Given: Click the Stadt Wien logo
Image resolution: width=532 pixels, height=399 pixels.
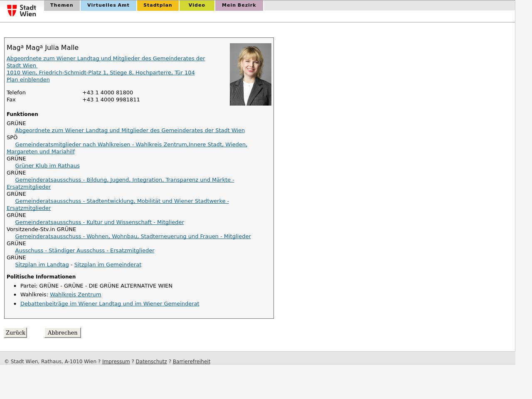Looking at the screenshot, I should point(22,10).
